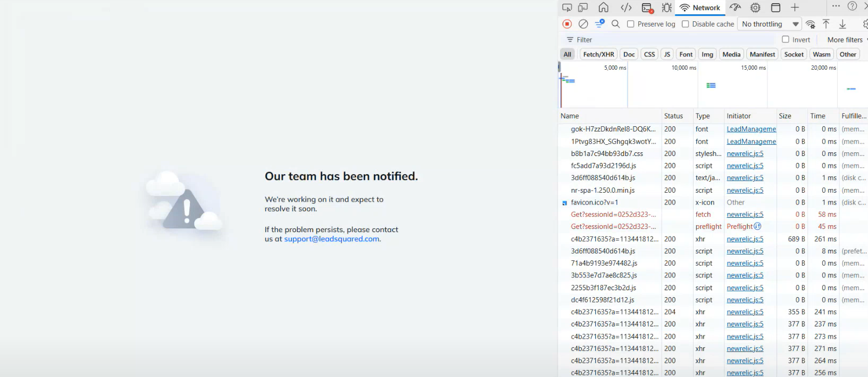The height and width of the screenshot is (377, 868).
Task: Open the Welcome home icon tab
Action: coord(603,7)
